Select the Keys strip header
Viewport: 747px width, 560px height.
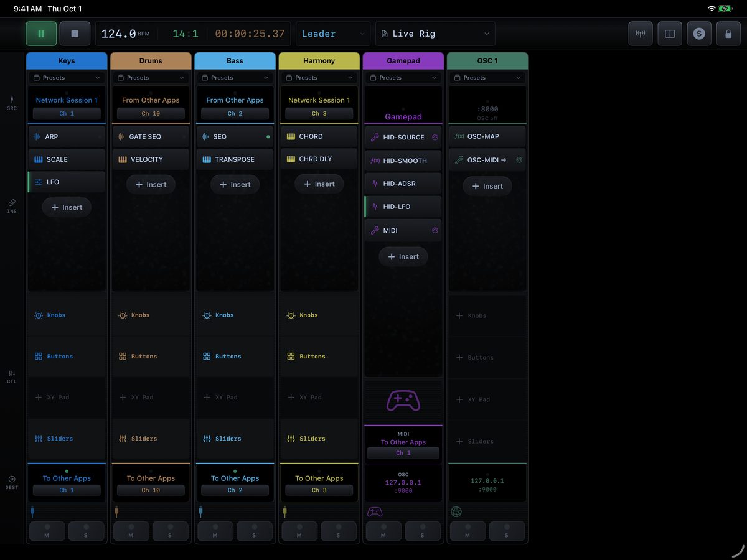67,61
